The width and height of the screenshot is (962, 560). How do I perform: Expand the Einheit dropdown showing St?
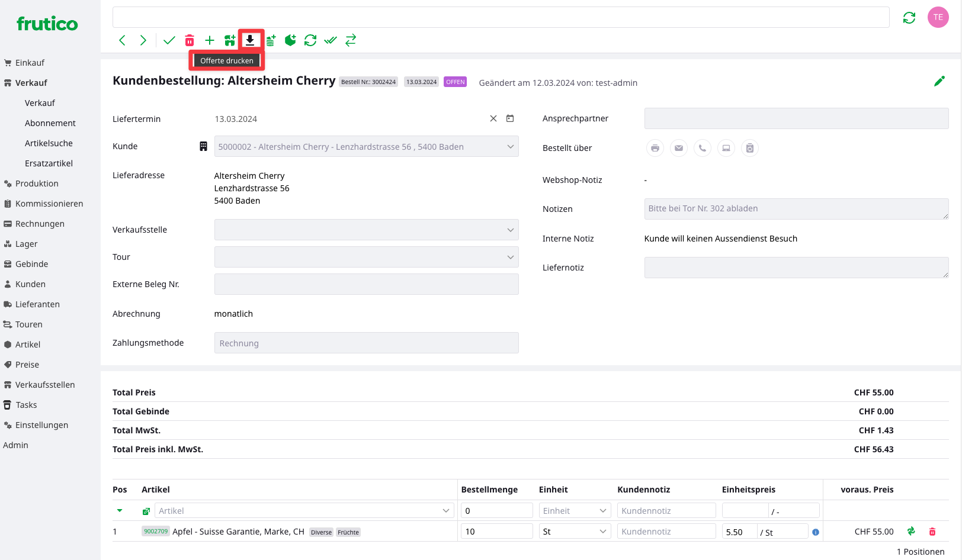click(575, 532)
